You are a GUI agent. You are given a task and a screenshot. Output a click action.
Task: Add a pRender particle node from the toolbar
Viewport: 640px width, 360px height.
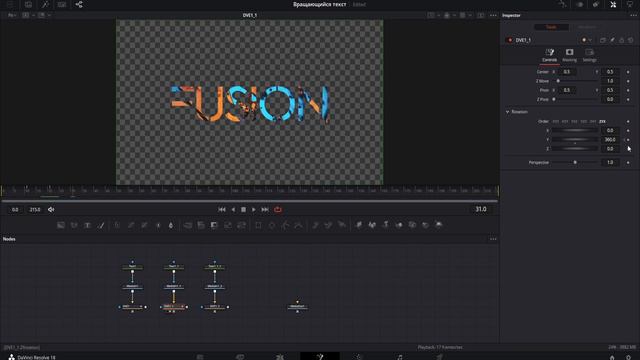click(x=342, y=225)
